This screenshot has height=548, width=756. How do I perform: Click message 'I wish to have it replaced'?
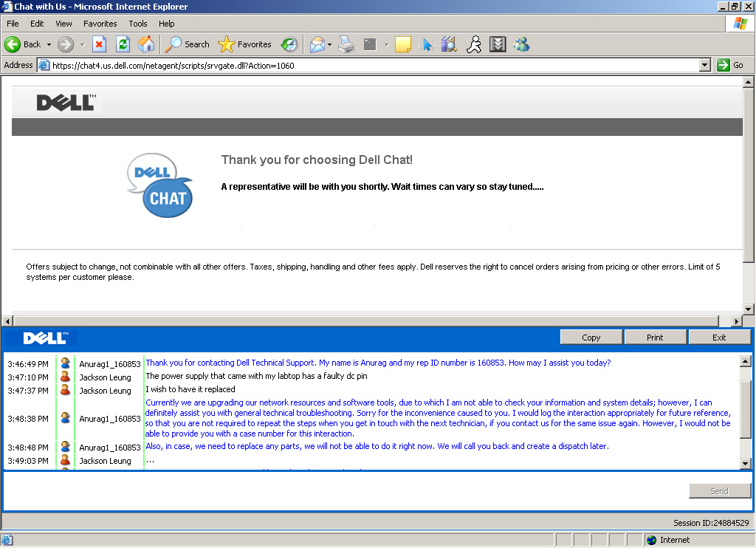190,388
